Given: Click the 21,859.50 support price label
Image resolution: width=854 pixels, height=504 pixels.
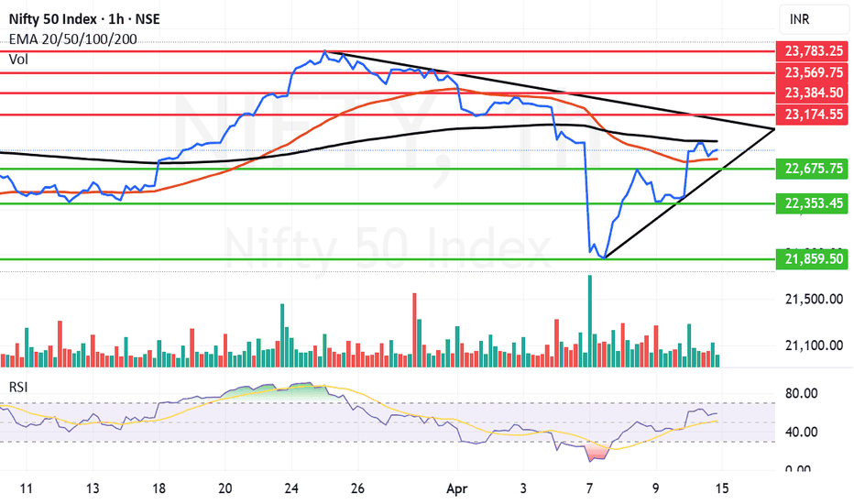Looking at the screenshot, I should (x=812, y=258).
